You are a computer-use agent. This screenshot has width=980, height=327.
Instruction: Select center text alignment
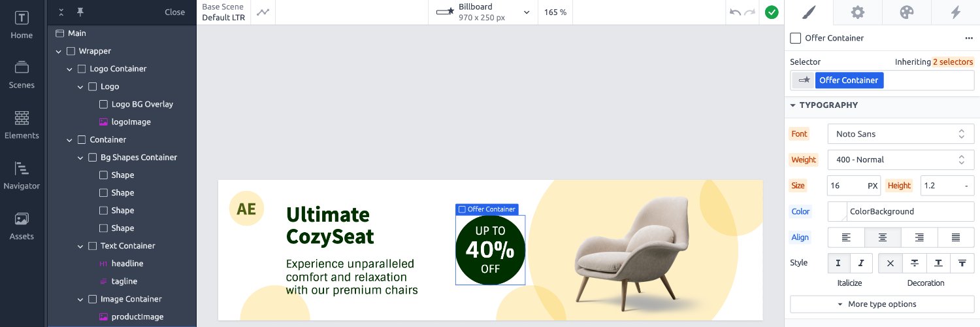click(x=883, y=237)
